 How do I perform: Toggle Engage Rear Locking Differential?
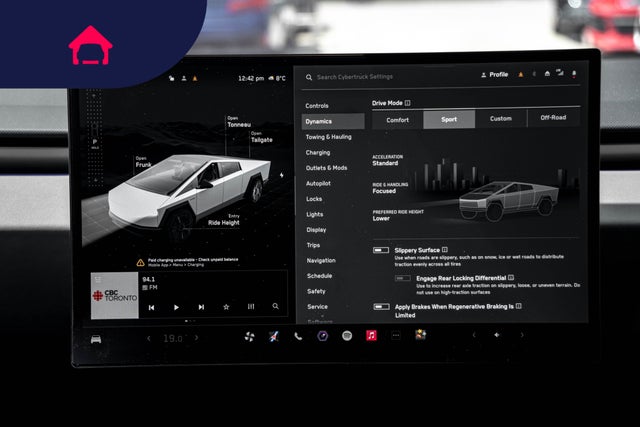tap(402, 278)
